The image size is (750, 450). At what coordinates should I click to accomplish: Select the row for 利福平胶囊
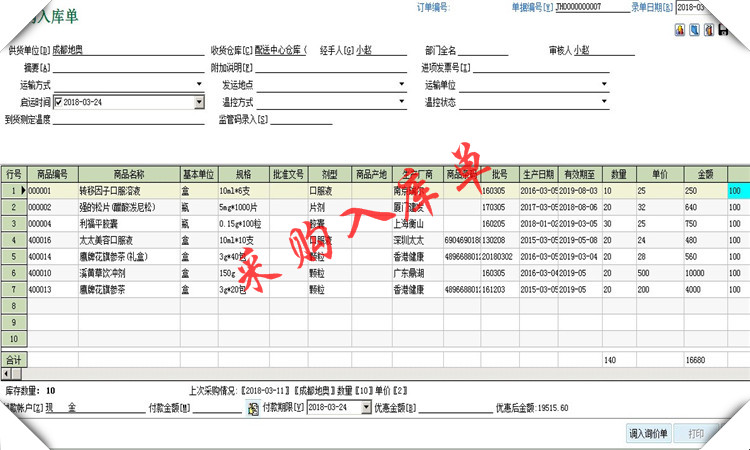(129, 224)
